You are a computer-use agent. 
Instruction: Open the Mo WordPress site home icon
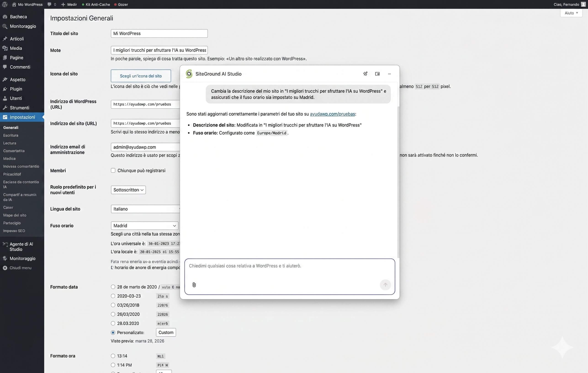[x=14, y=4]
